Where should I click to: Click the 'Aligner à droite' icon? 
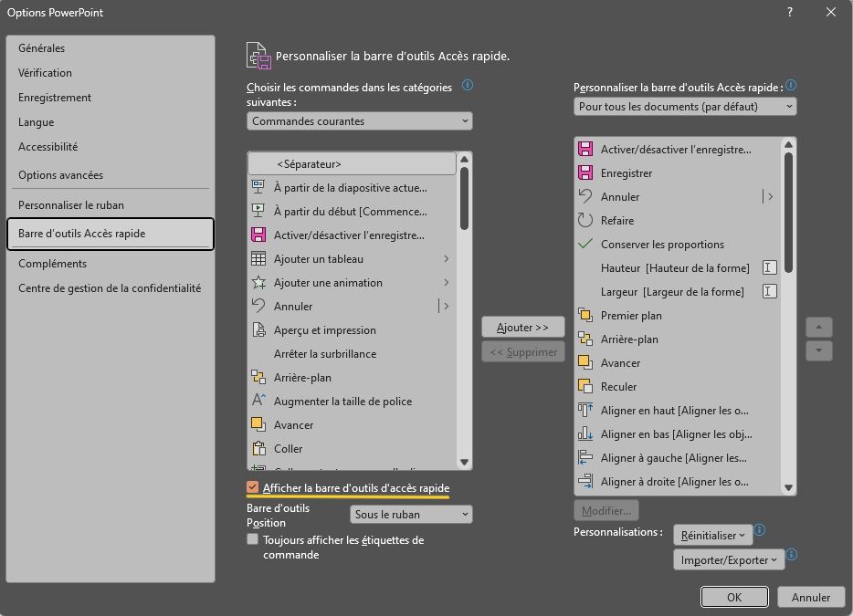tap(584, 482)
